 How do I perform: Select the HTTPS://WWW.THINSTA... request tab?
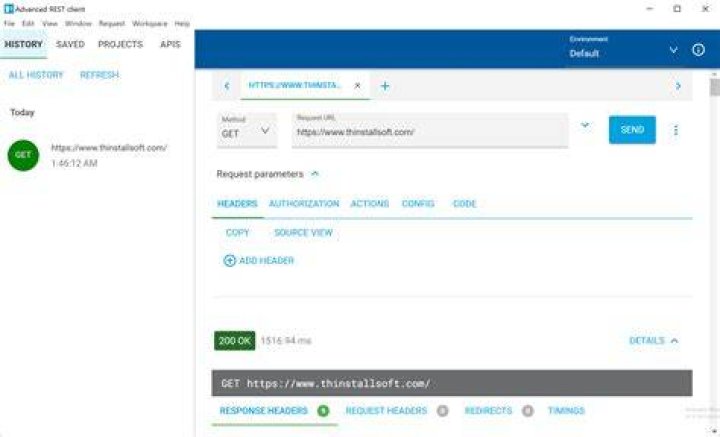tap(295, 85)
